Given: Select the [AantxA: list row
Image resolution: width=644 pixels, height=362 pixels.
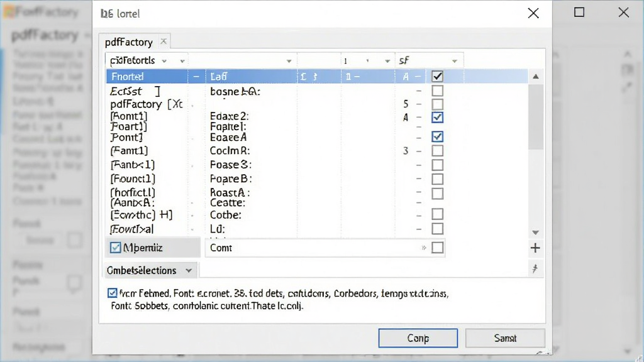Looking at the screenshot, I should pos(317,203).
